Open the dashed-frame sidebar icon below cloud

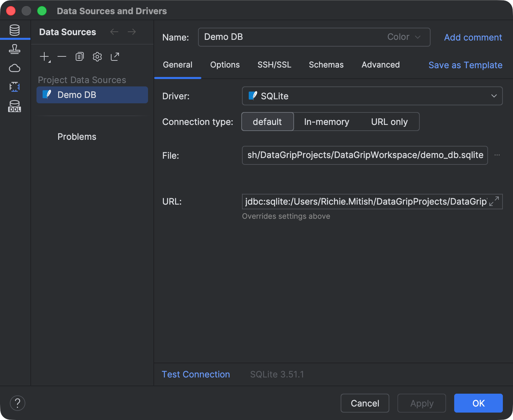pyautogui.click(x=15, y=87)
